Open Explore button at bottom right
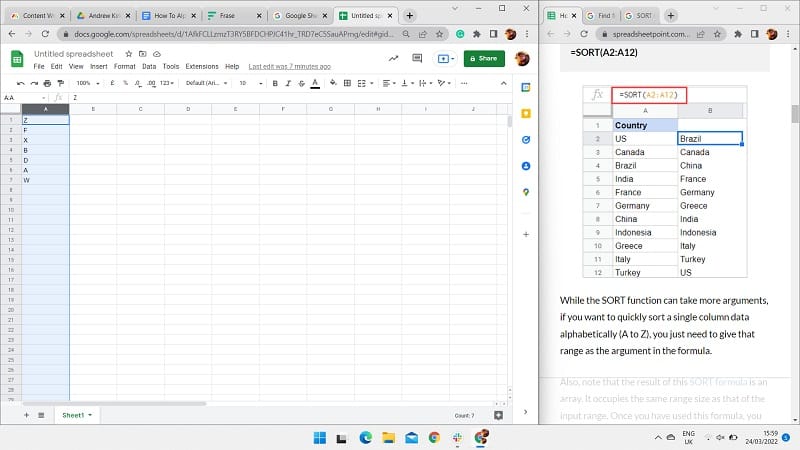 coord(498,414)
